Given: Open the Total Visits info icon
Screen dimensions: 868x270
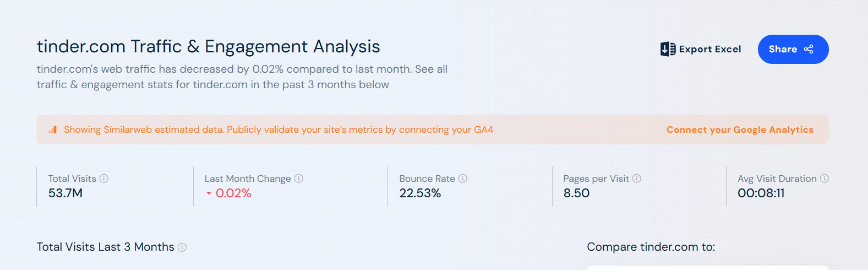Looking at the screenshot, I should pos(104,179).
